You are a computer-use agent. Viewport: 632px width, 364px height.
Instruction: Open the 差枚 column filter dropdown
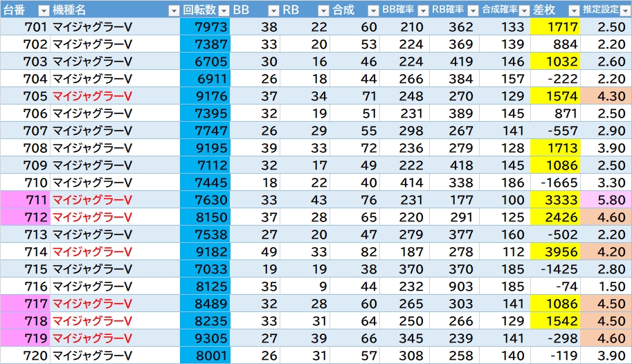574,10
